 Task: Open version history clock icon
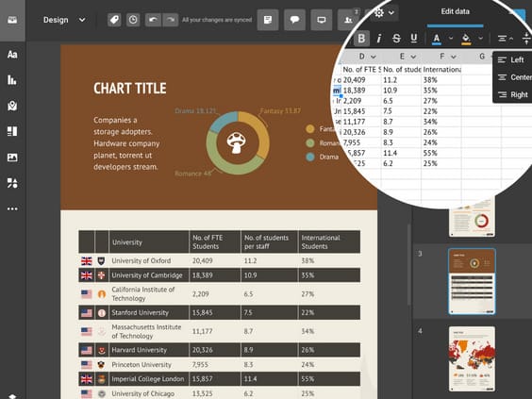[133, 20]
